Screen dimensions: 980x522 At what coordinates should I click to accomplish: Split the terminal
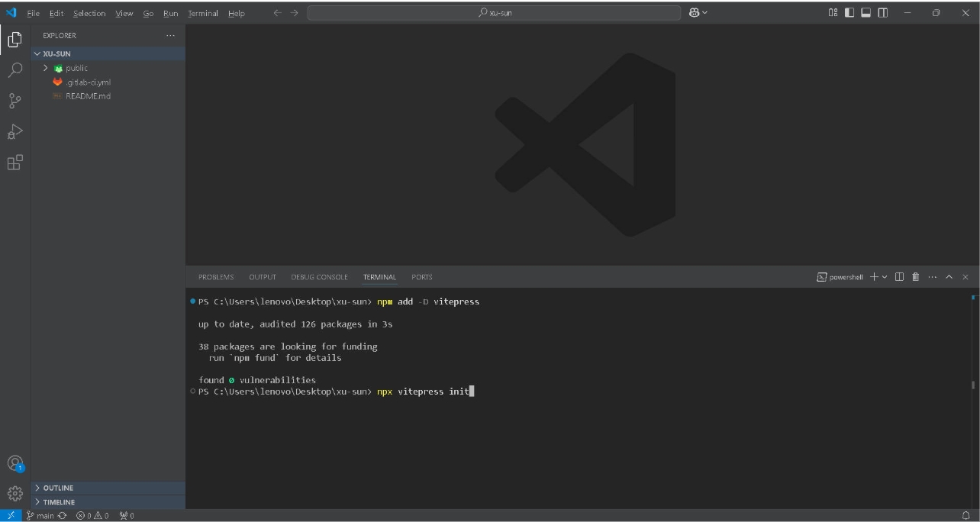(x=899, y=276)
